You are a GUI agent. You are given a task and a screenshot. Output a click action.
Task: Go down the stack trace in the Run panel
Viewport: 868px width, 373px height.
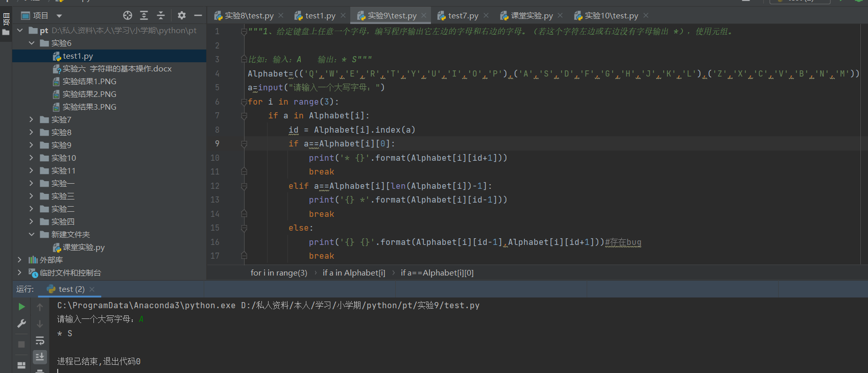tap(40, 324)
